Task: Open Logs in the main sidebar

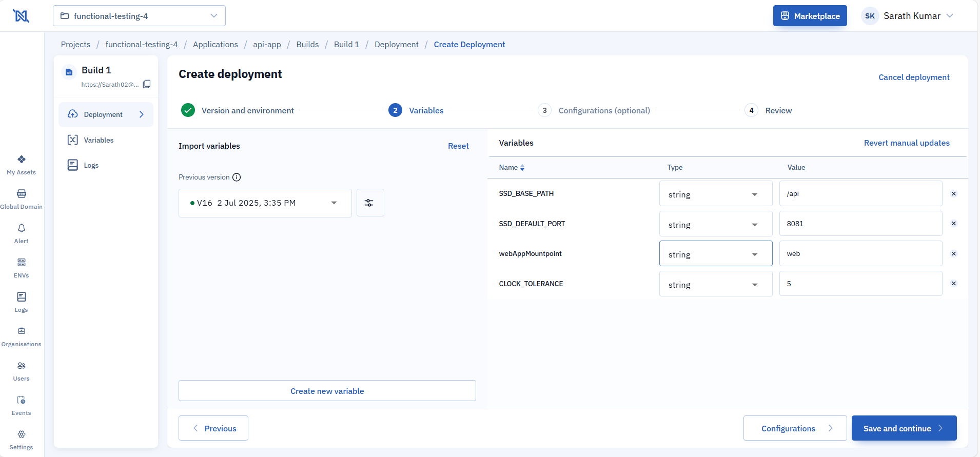Action: coord(21,303)
